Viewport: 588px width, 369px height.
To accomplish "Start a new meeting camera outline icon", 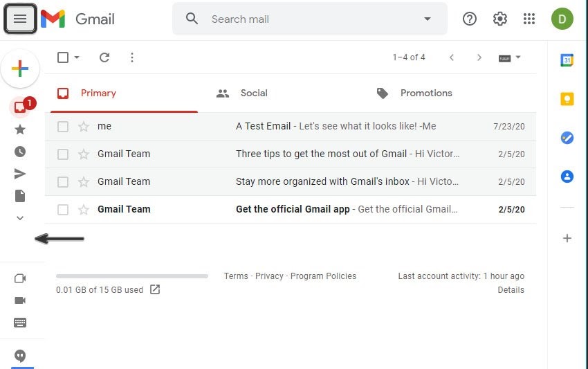I will point(20,278).
